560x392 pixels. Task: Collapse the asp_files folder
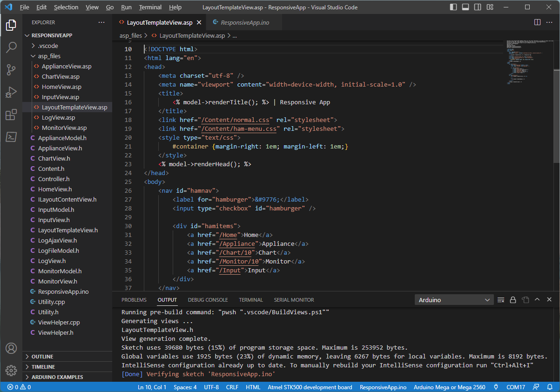(67, 56)
